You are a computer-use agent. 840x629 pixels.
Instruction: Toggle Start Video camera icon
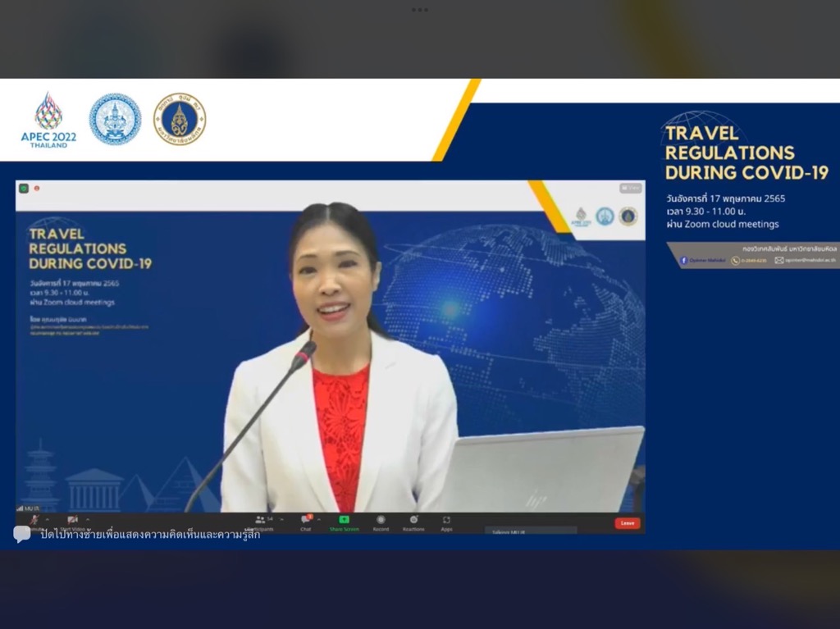coord(72,520)
